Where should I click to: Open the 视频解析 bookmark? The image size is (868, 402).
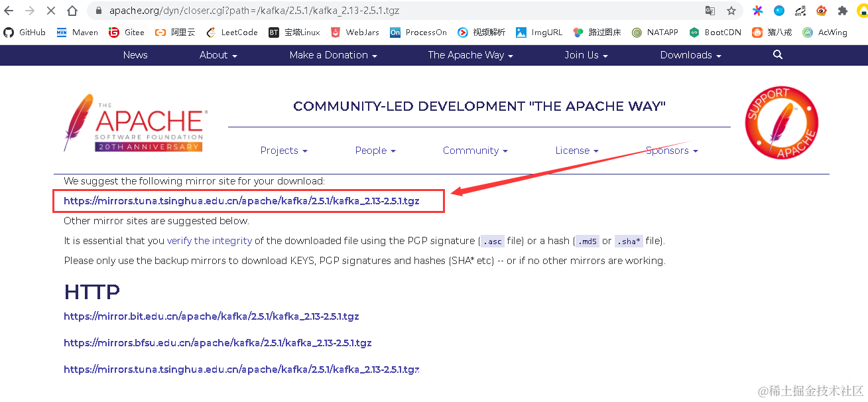481,32
